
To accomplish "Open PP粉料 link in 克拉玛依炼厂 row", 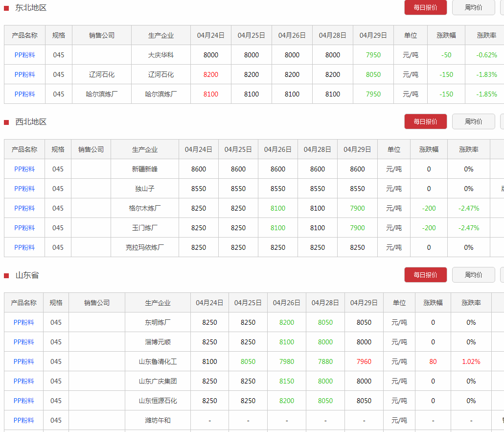I will click(24, 248).
